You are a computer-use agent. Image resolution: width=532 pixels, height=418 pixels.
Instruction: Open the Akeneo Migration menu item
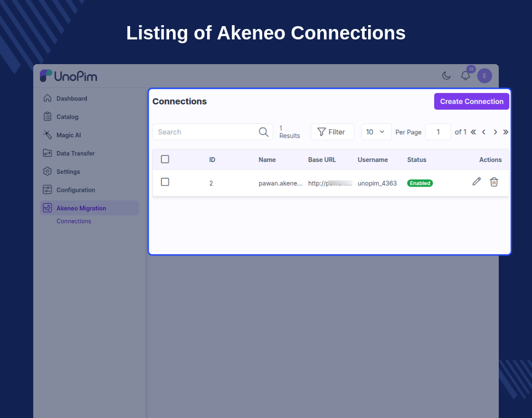click(x=89, y=208)
